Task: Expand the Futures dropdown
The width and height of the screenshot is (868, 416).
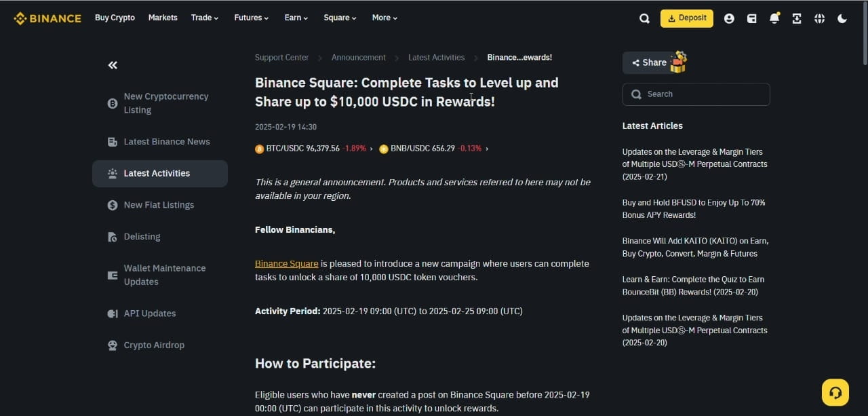Action: pyautogui.click(x=250, y=18)
